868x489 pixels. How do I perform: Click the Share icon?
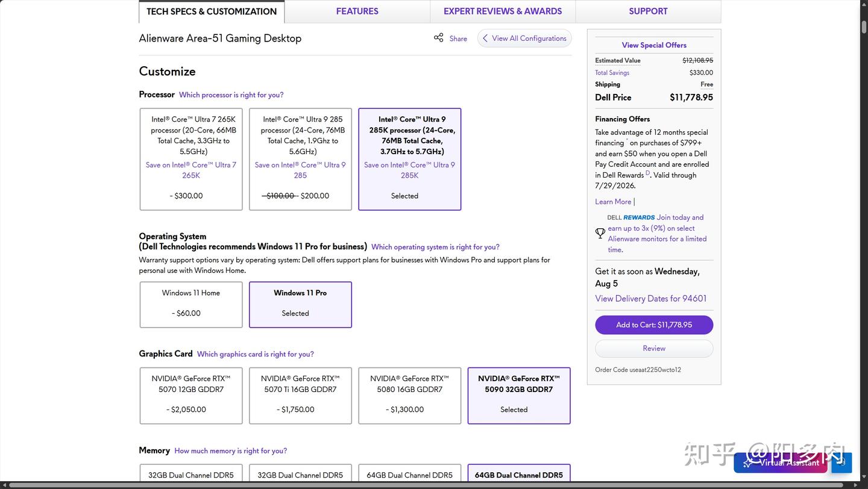click(x=438, y=38)
